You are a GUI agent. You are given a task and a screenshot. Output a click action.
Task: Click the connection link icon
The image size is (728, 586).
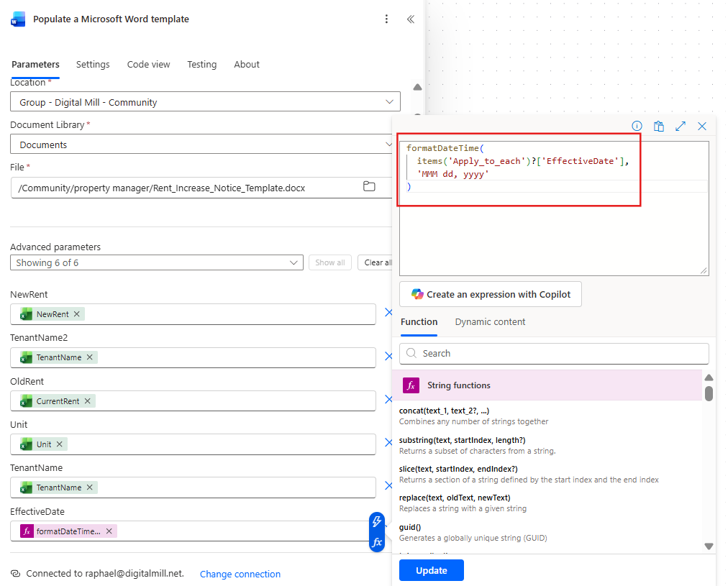(x=15, y=574)
